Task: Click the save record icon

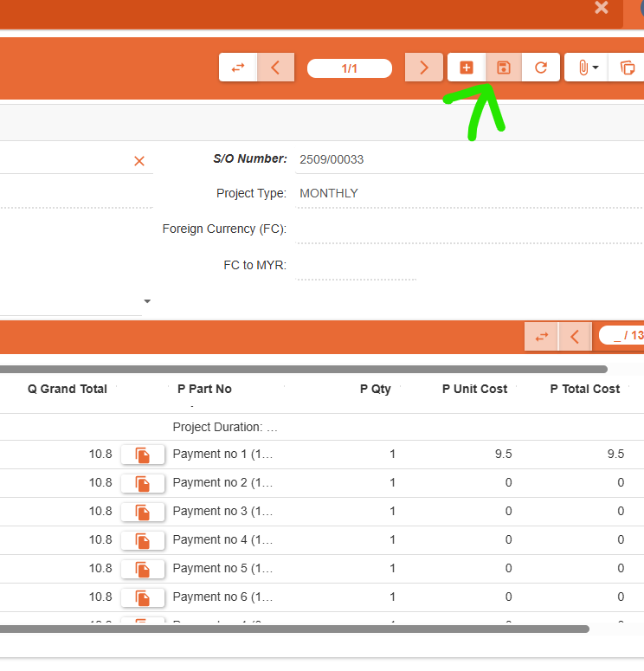Action: click(x=504, y=68)
